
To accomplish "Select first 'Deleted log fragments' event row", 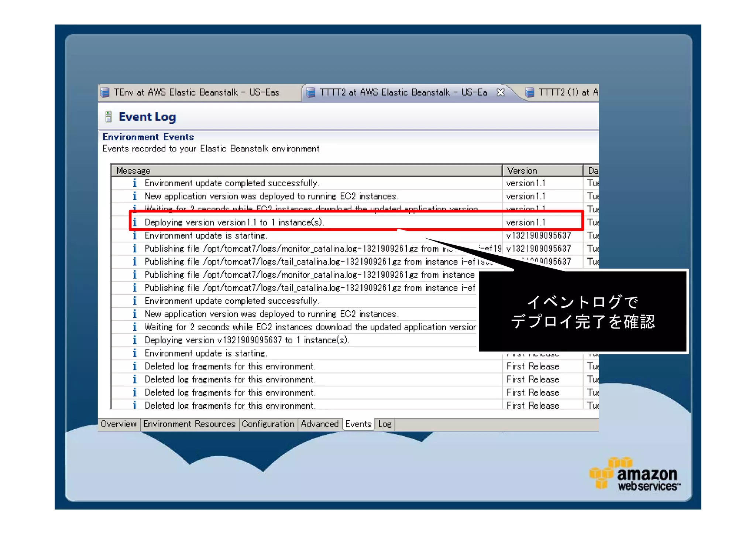I will [230, 366].
